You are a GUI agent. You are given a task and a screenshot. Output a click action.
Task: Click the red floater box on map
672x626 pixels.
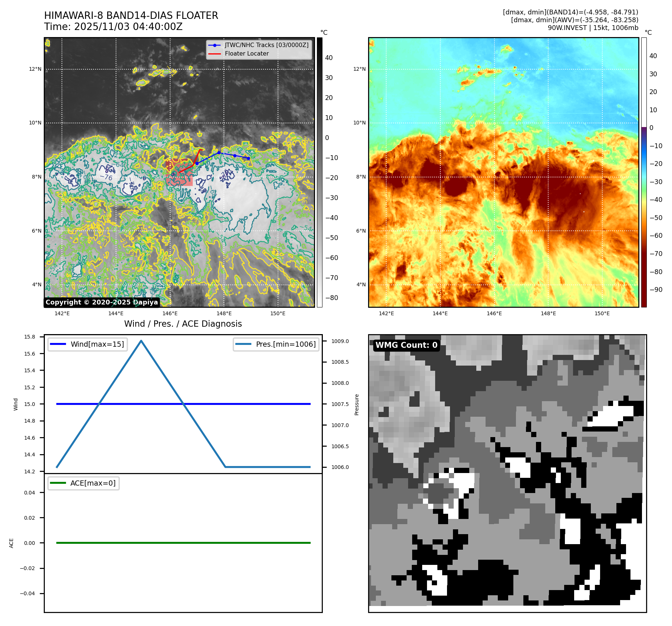coord(179,173)
